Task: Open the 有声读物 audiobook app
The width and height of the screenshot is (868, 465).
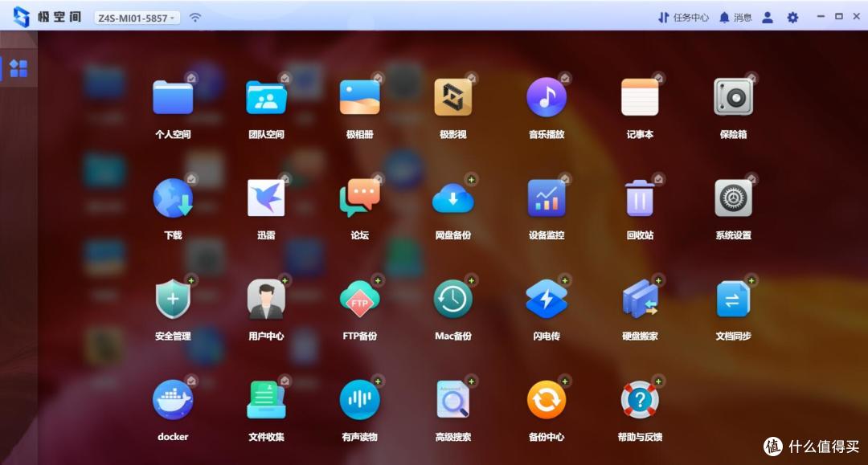Action: tap(360, 400)
